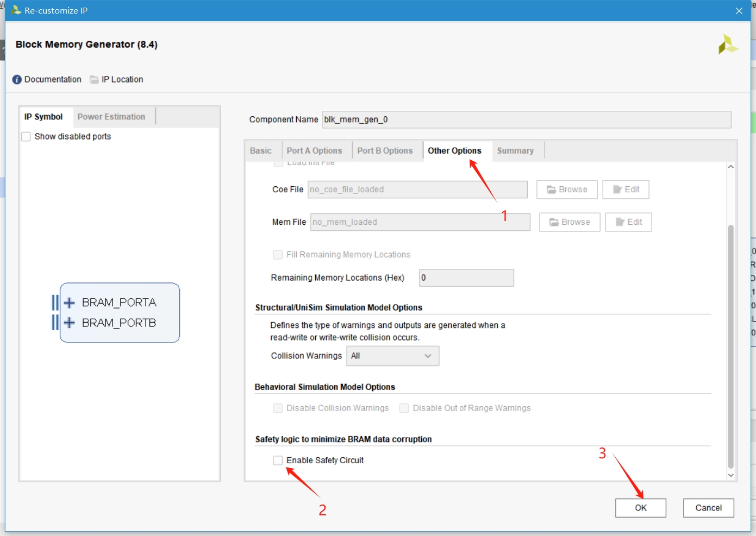The image size is (756, 536).
Task: Click the options panel vertical scrollbar
Action: point(730,346)
